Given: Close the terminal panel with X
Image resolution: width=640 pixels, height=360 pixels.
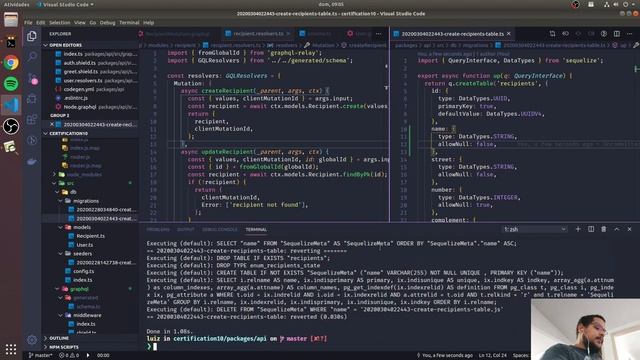Looking at the screenshot, I should (x=629, y=229).
